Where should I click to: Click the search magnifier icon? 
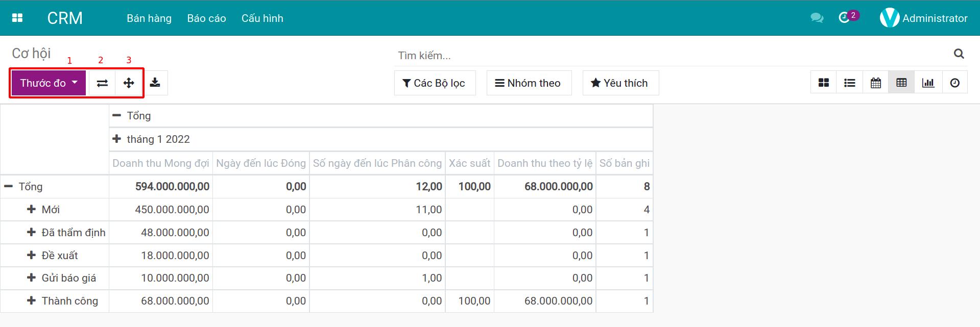(x=959, y=54)
